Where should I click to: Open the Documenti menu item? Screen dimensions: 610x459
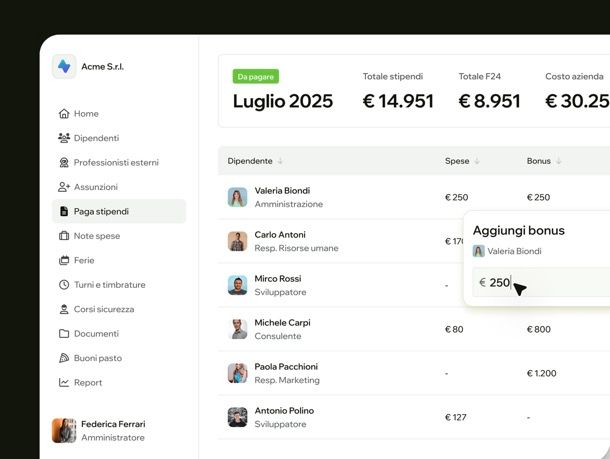coord(95,334)
